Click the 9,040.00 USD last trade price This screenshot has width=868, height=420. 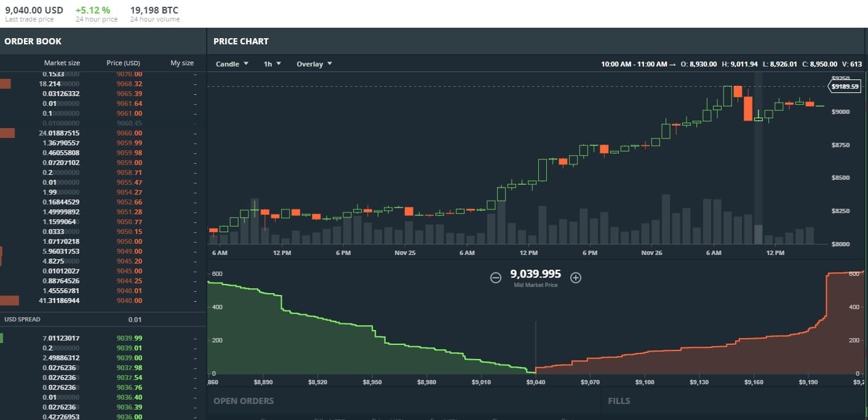pos(34,10)
